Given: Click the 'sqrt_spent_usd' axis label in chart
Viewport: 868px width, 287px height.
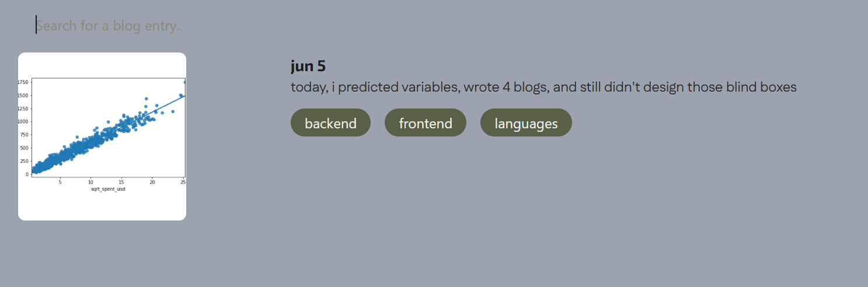Looking at the screenshot, I should (108, 189).
